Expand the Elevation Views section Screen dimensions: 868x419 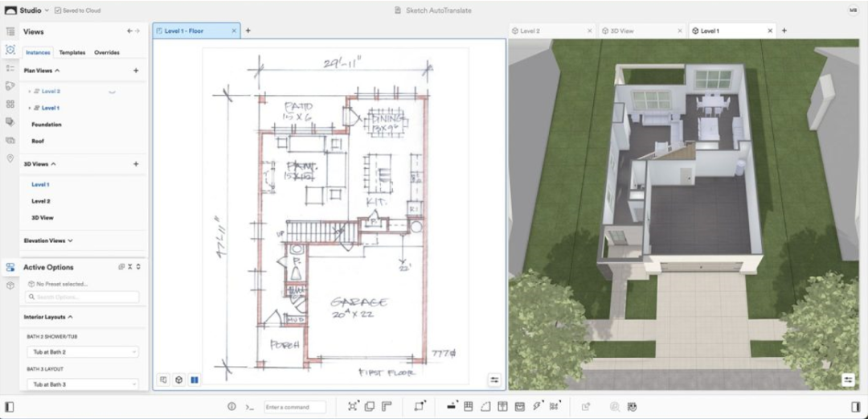click(70, 240)
